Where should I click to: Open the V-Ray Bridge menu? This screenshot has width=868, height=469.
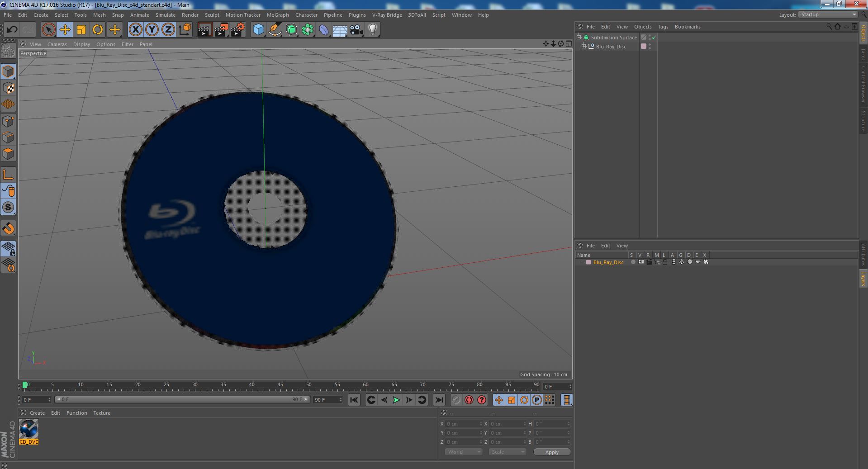point(387,15)
